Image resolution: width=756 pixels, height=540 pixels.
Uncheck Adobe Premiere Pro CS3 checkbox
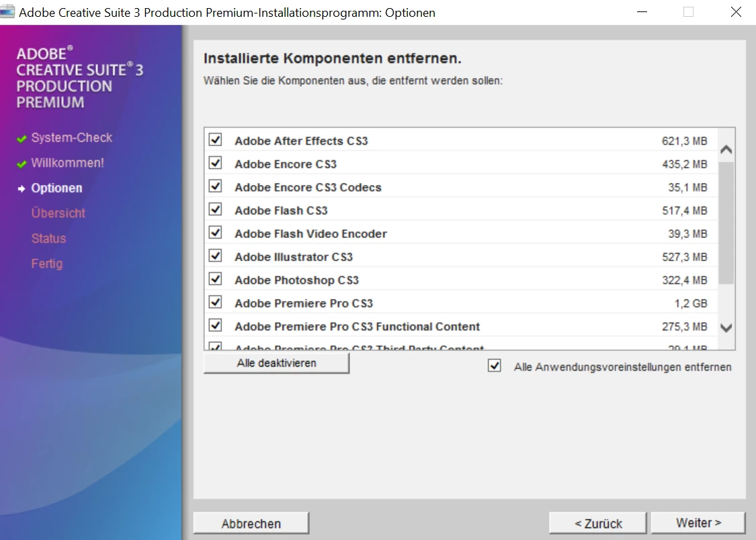pos(215,302)
